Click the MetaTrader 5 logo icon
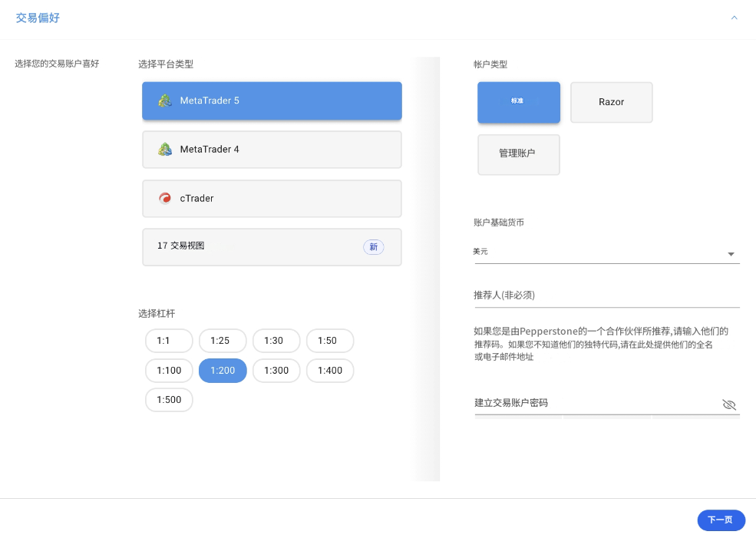This screenshot has height=538, width=756. (165, 101)
